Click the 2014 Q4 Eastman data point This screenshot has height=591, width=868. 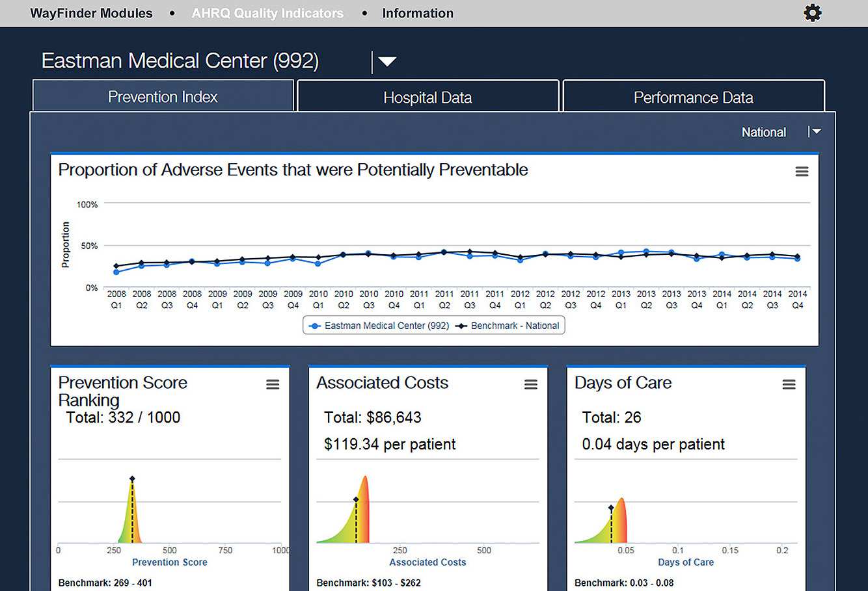point(797,259)
